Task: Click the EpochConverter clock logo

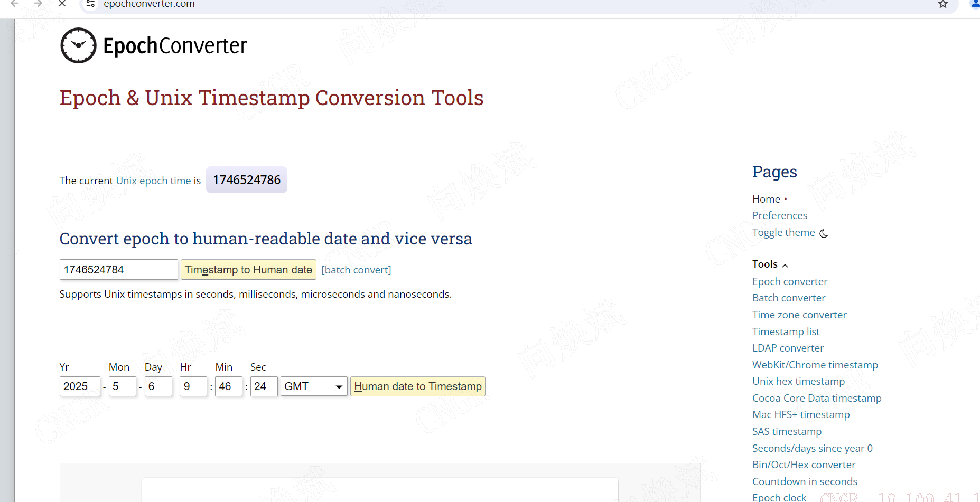Action: point(78,45)
